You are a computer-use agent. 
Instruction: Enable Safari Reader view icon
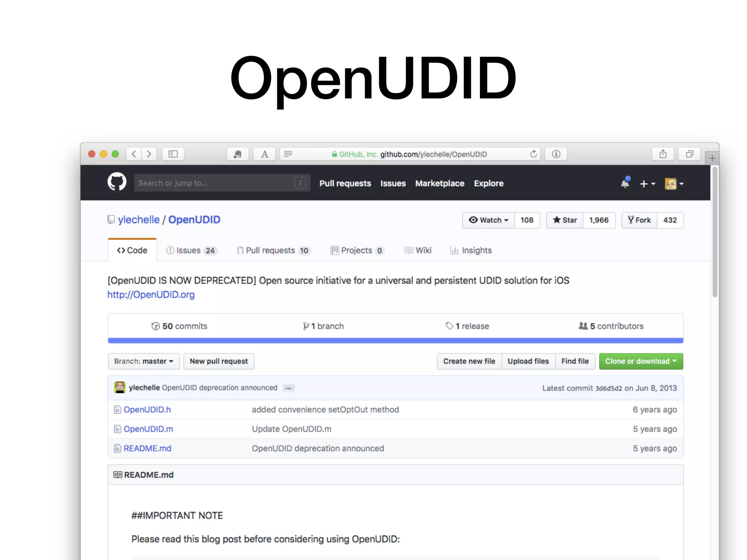point(288,154)
